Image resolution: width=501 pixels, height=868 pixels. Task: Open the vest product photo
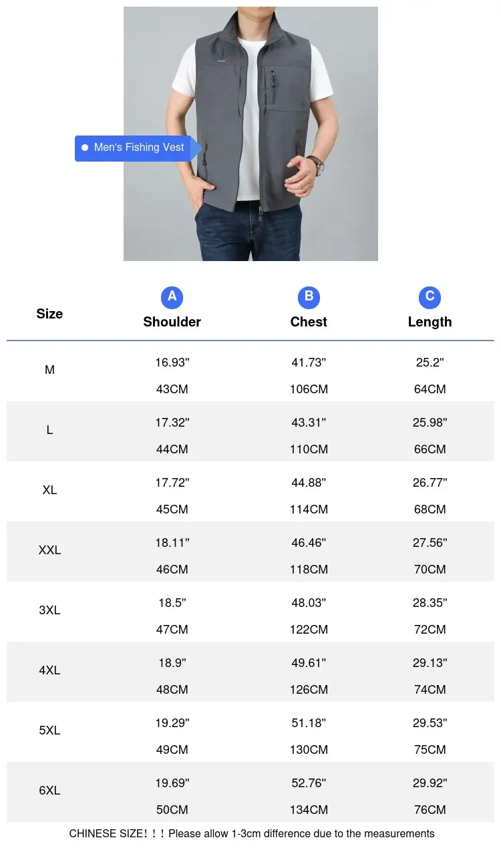click(251, 134)
